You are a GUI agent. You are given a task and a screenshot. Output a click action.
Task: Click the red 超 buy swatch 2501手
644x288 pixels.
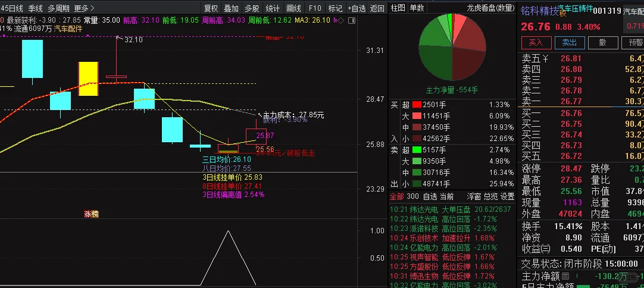click(x=417, y=105)
